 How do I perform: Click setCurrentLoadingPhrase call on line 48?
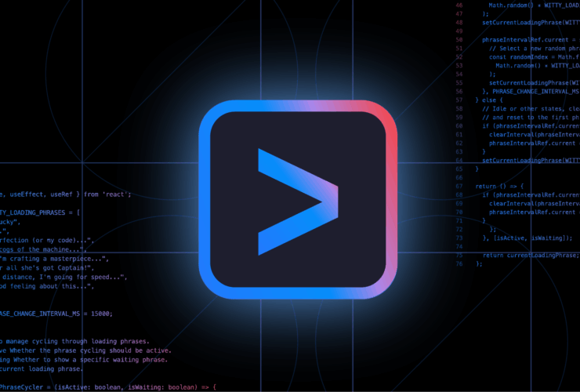[531, 23]
